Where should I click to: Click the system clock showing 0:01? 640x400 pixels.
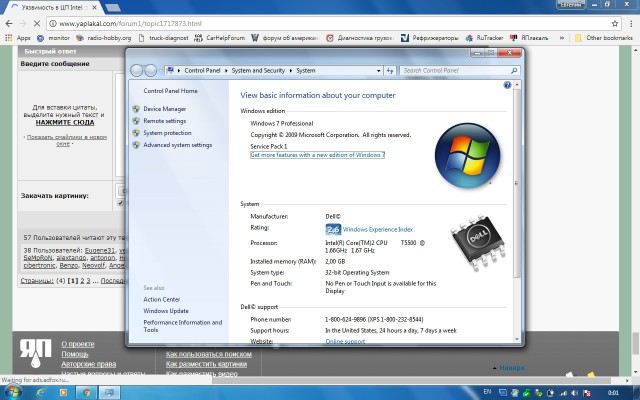tap(613, 393)
